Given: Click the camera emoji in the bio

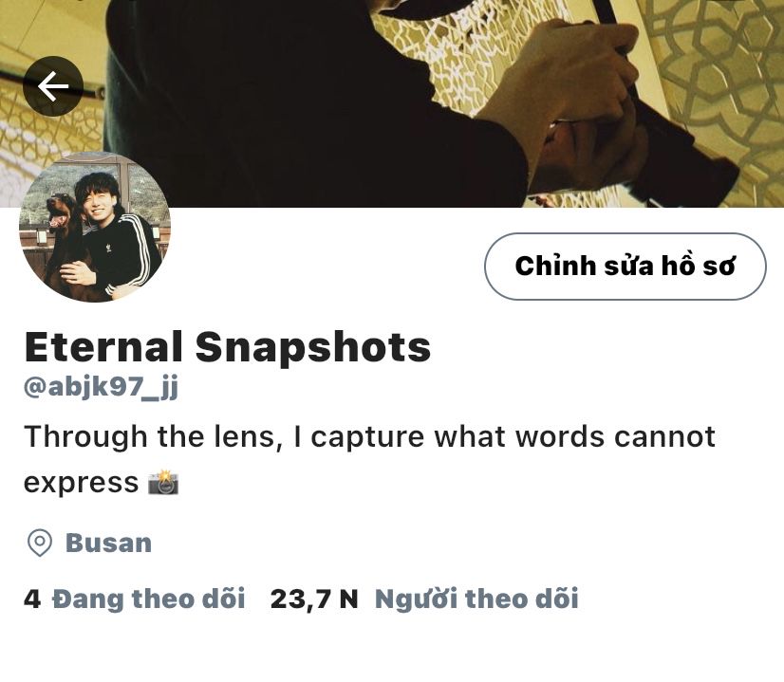Looking at the screenshot, I should pyautogui.click(x=163, y=482).
